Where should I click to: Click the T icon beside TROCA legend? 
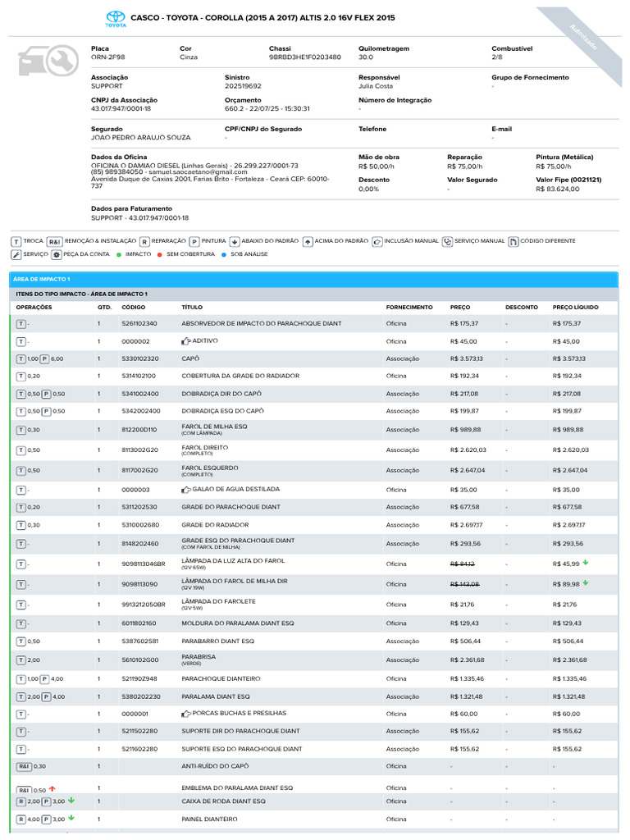click(16, 242)
